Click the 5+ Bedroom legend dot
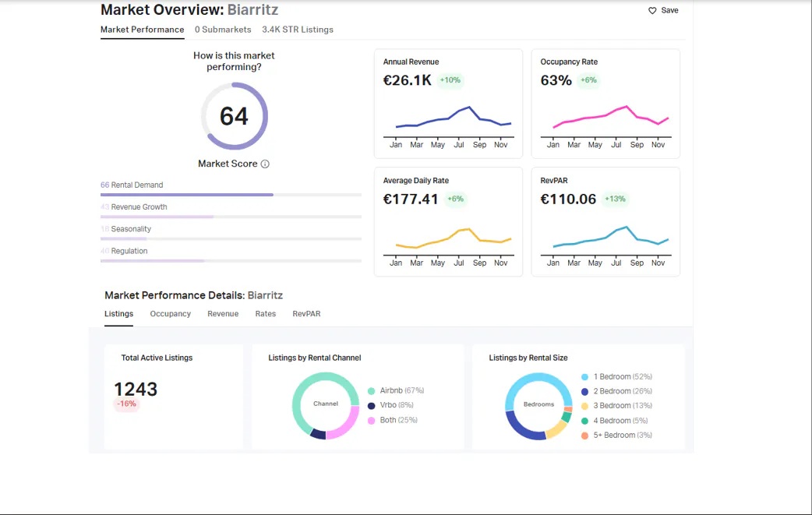This screenshot has height=515, width=812. point(584,436)
